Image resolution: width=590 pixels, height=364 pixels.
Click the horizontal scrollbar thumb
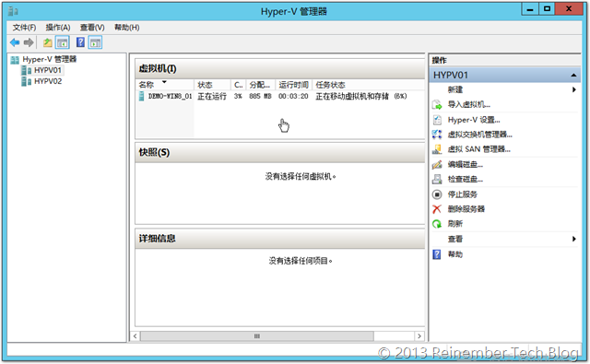coord(257,336)
